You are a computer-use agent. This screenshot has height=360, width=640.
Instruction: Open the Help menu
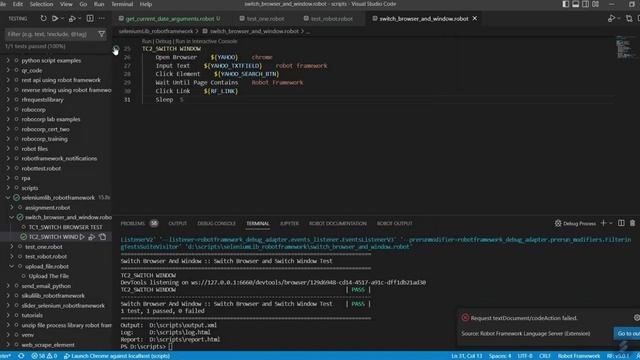click(x=146, y=4)
